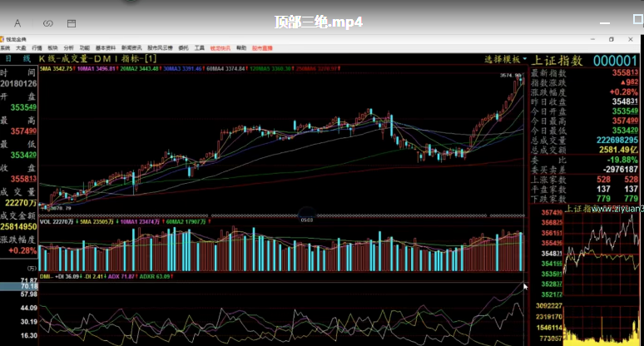This screenshot has width=644, height=346.
Task: Click the video title 顶部三绝.mp4
Action: (319, 22)
